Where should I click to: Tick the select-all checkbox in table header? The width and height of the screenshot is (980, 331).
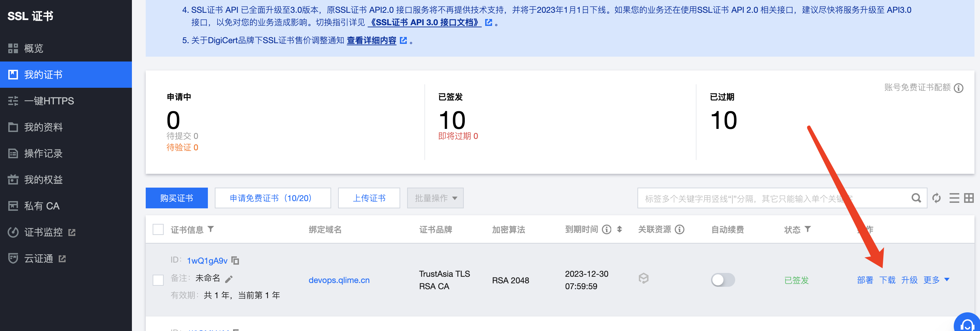158,229
